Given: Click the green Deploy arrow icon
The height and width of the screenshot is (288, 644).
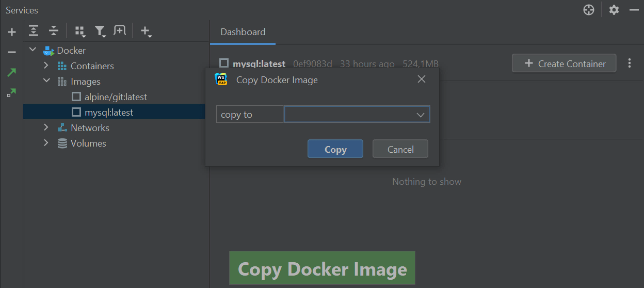Looking at the screenshot, I should [x=11, y=72].
